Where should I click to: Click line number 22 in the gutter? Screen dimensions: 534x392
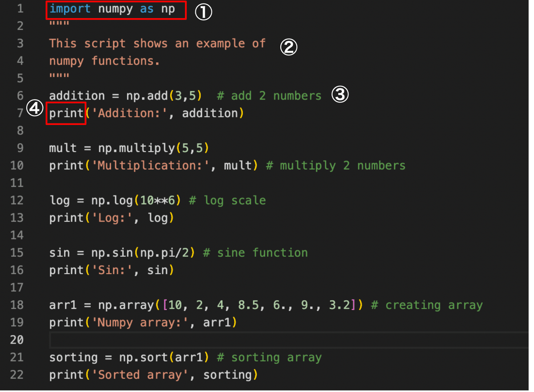[x=16, y=375]
